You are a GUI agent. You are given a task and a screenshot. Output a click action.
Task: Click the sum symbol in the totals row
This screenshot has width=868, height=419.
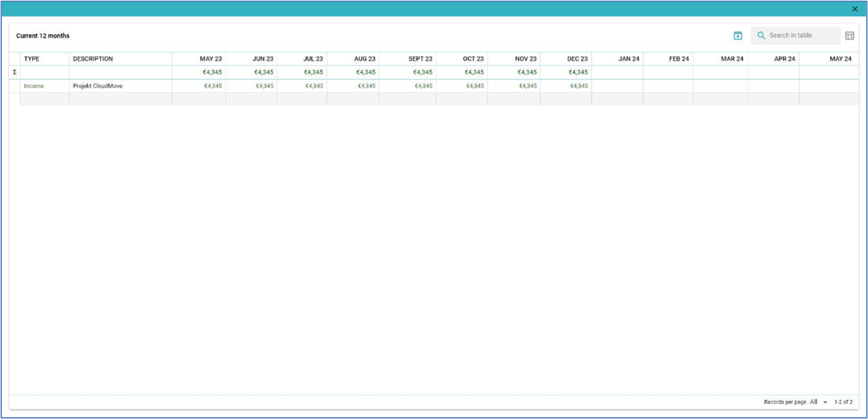[x=14, y=72]
